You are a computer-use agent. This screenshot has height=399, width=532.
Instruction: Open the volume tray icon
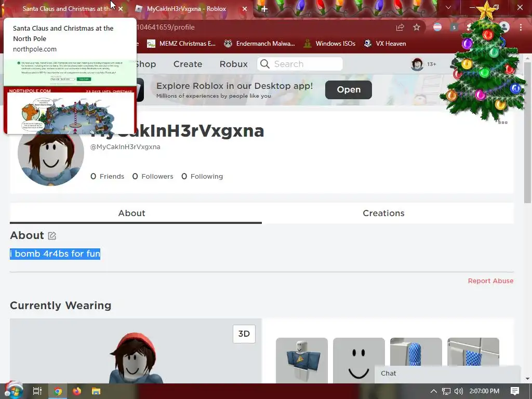(x=458, y=391)
